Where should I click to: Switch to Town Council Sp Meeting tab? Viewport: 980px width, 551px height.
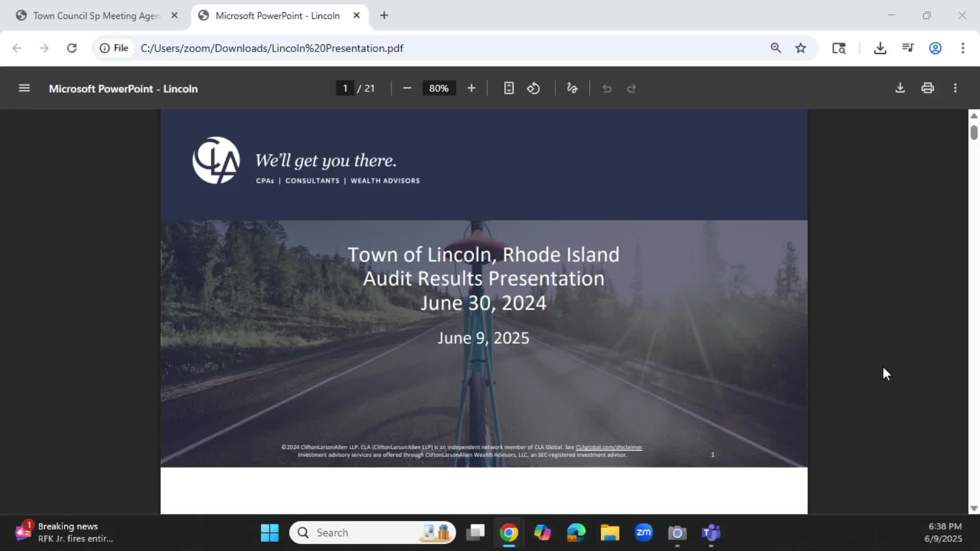point(96,16)
